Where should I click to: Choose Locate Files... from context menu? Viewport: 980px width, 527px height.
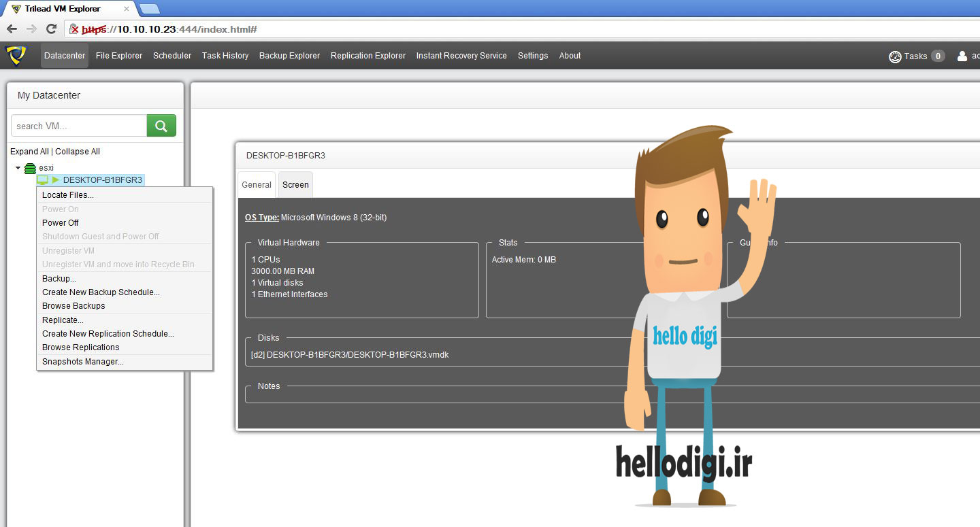(125, 195)
